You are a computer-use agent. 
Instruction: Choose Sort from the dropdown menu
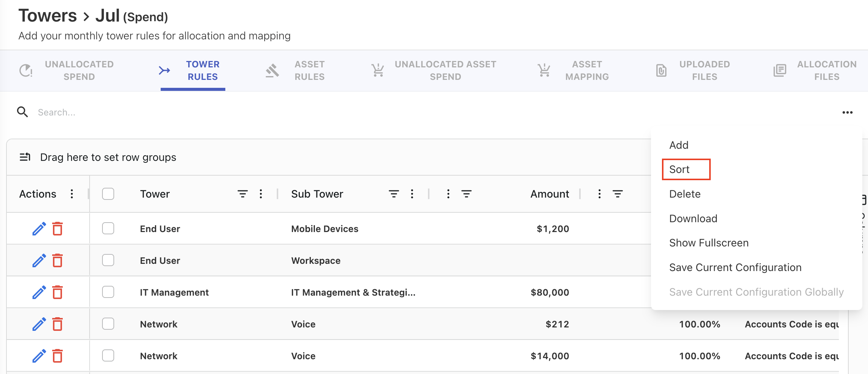coord(679,169)
